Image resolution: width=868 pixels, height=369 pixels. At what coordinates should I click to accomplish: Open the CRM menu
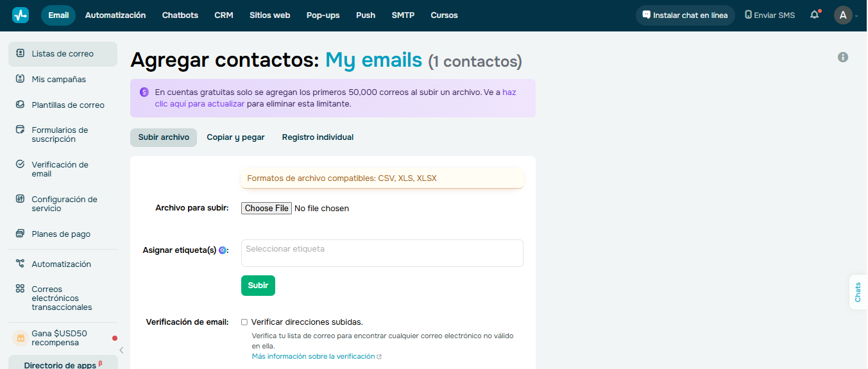pyautogui.click(x=224, y=15)
